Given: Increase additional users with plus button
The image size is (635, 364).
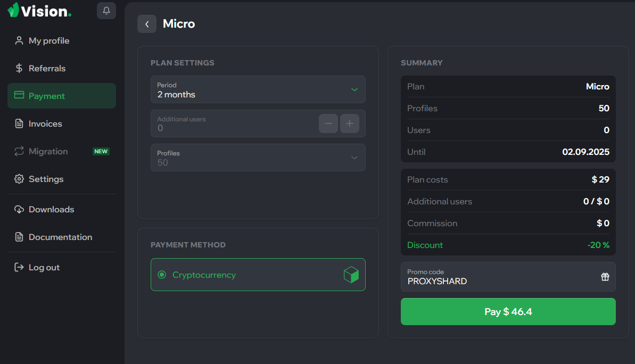Looking at the screenshot, I should click(349, 123).
